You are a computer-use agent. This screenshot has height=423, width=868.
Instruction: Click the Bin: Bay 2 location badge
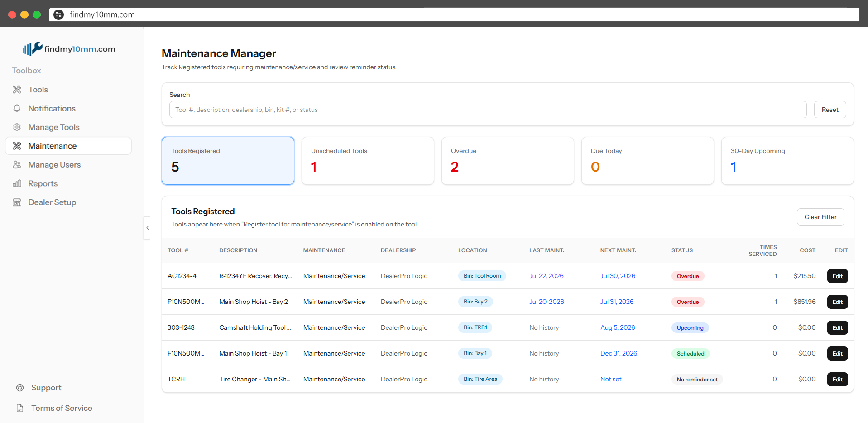click(x=475, y=302)
